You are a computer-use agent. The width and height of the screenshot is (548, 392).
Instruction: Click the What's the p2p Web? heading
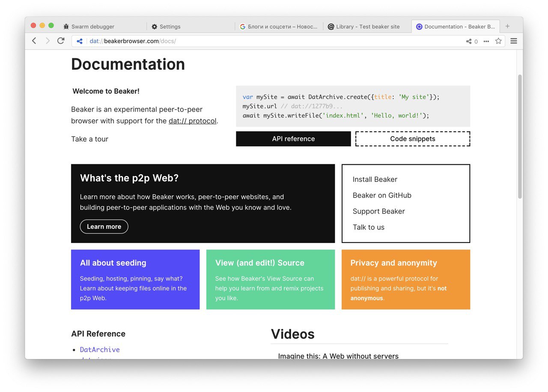[x=129, y=178]
